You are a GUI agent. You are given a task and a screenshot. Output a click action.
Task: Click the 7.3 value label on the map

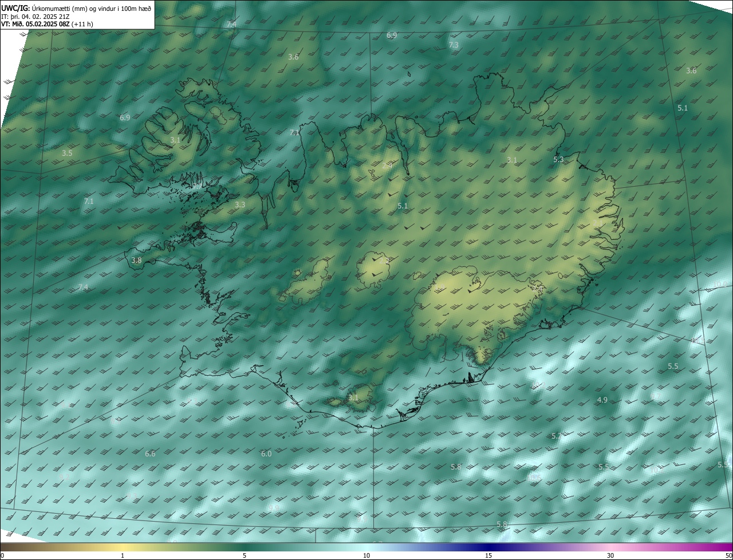454,45
